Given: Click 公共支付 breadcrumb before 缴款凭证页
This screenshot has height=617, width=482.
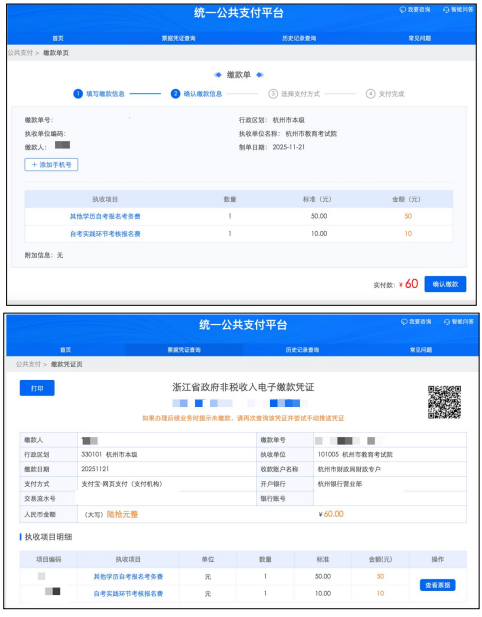Looking at the screenshot, I should [x=28, y=364].
